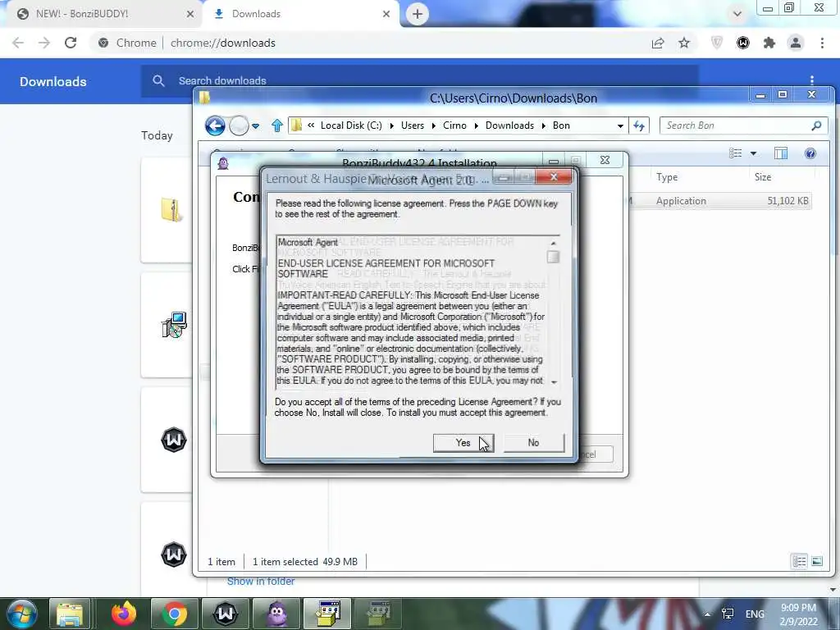Switch Explorer to large icons view button

[x=817, y=561]
